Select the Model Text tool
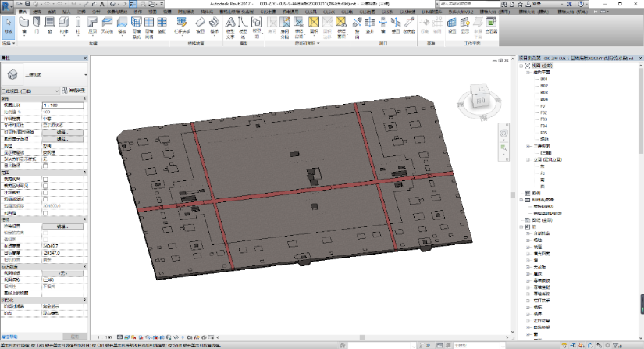This screenshot has height=349, width=644. [230, 27]
